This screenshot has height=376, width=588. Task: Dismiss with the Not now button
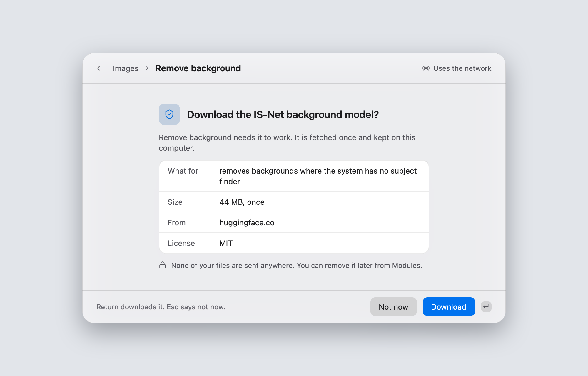pos(393,307)
